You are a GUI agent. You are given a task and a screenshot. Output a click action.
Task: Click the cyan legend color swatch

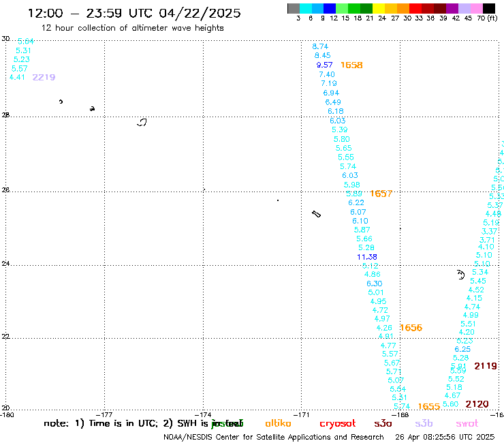306,8
